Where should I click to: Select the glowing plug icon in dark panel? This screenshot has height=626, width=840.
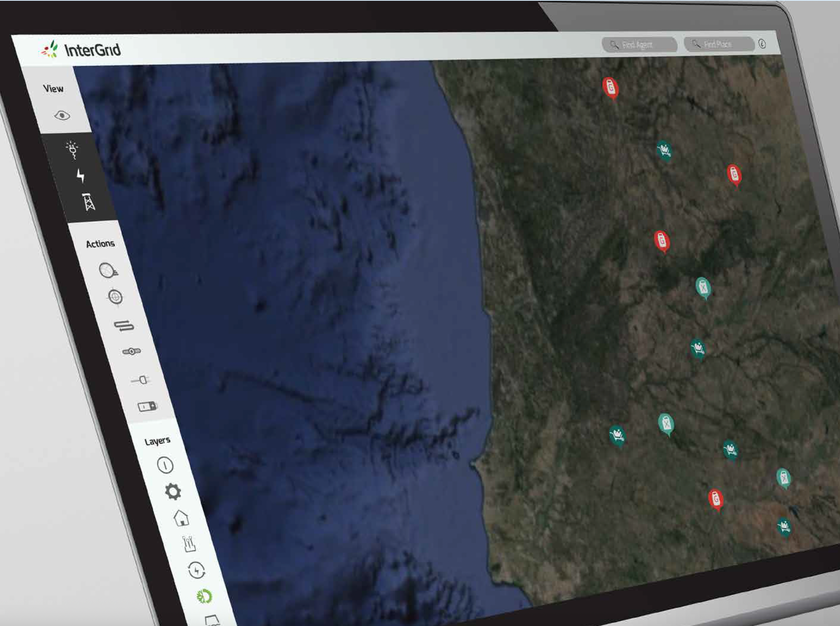pyautogui.click(x=72, y=150)
